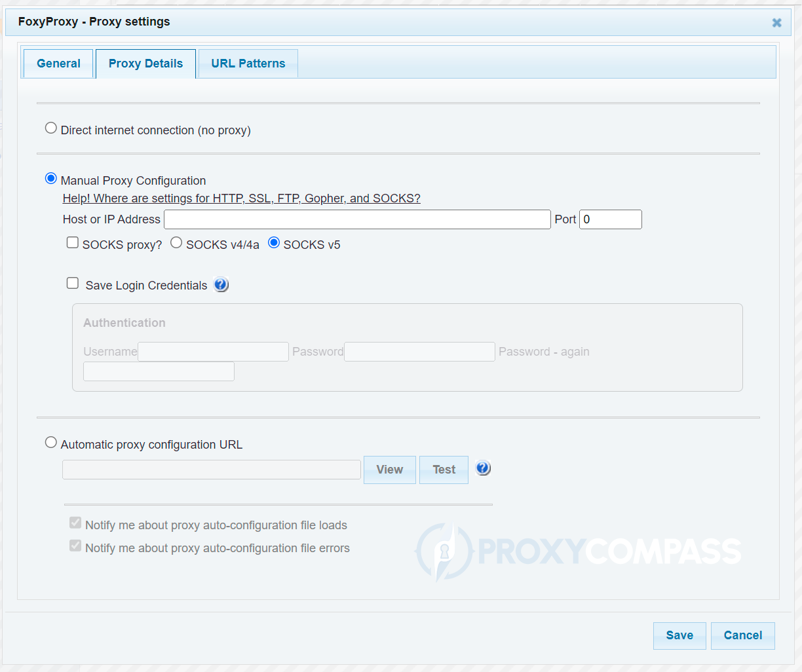
Task: Click the Password input field
Action: click(x=419, y=352)
